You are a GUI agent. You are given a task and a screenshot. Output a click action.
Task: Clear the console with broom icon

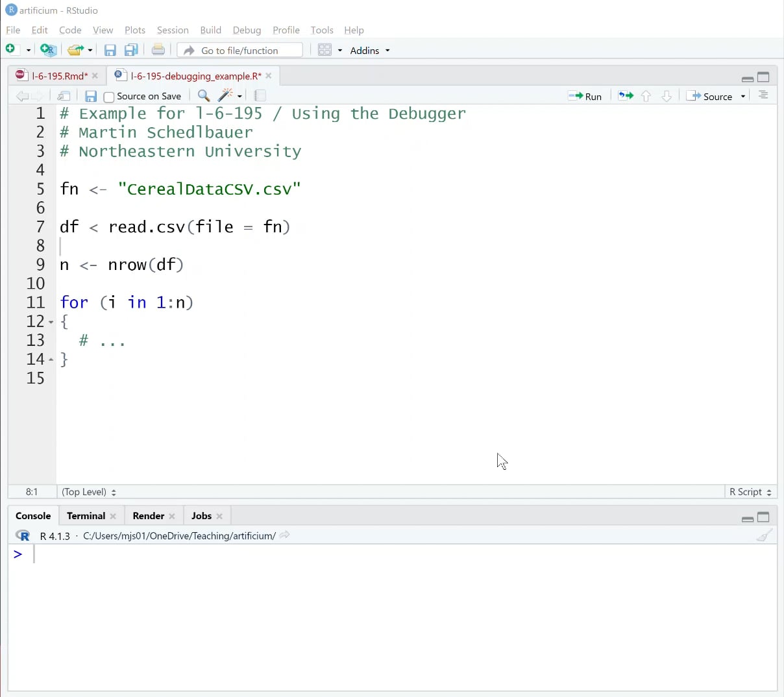click(765, 535)
